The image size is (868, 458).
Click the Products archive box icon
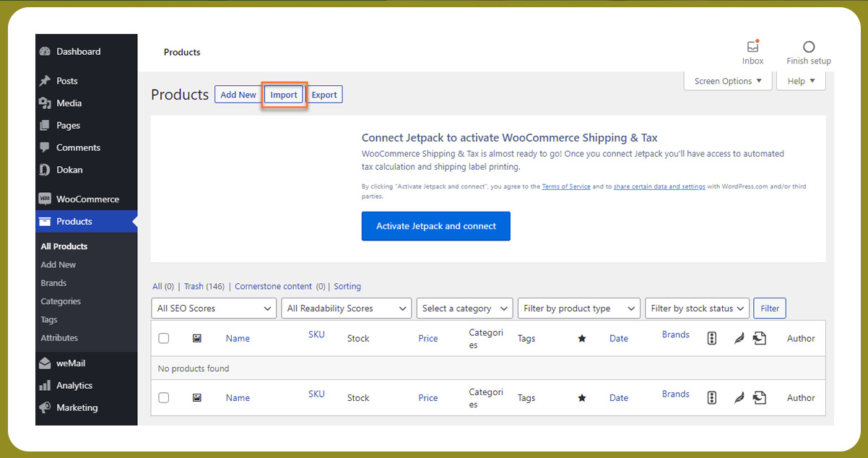tap(45, 221)
